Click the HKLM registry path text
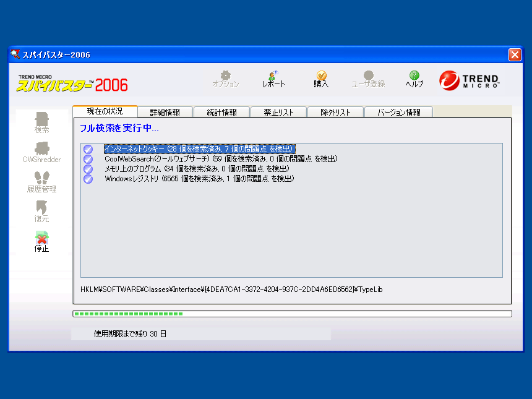The width and height of the screenshot is (532, 399). pyautogui.click(x=231, y=290)
